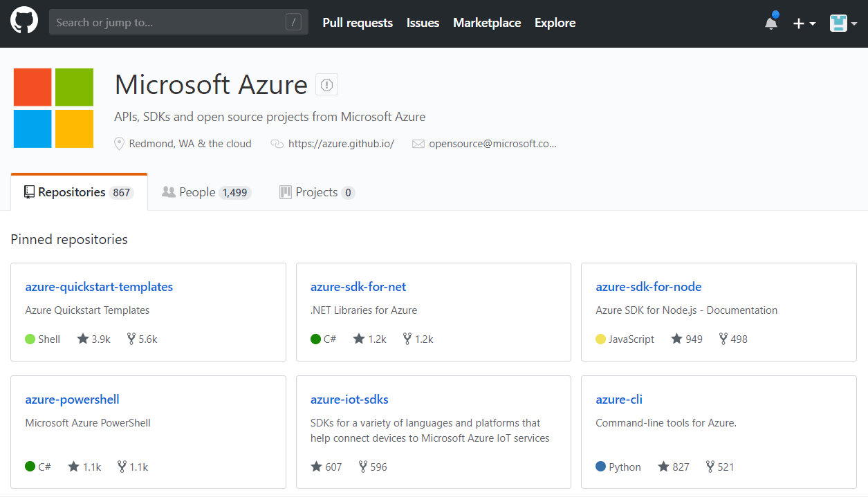Image resolution: width=868 pixels, height=497 pixels.
Task: Click the fork icon on azure-powershell
Action: click(122, 467)
